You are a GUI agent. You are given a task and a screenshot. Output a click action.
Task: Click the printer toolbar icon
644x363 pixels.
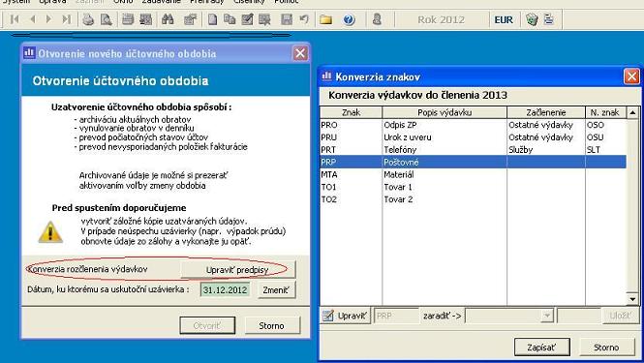coord(88,19)
